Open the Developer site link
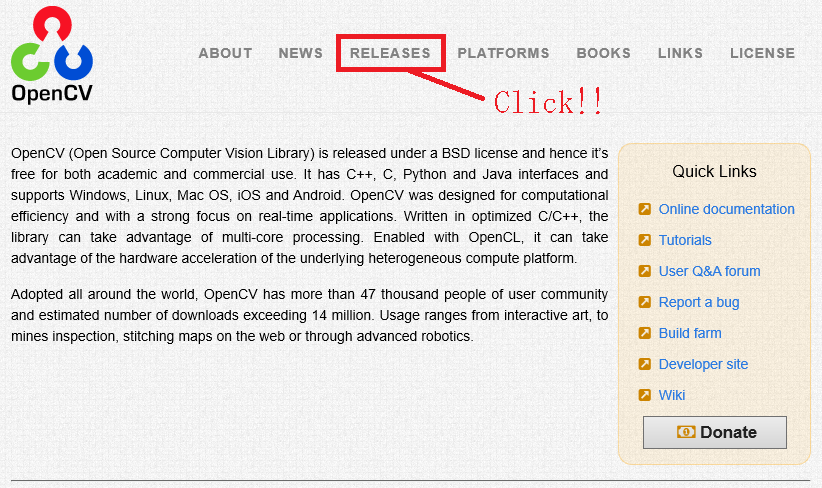The image size is (822, 488). [x=703, y=364]
